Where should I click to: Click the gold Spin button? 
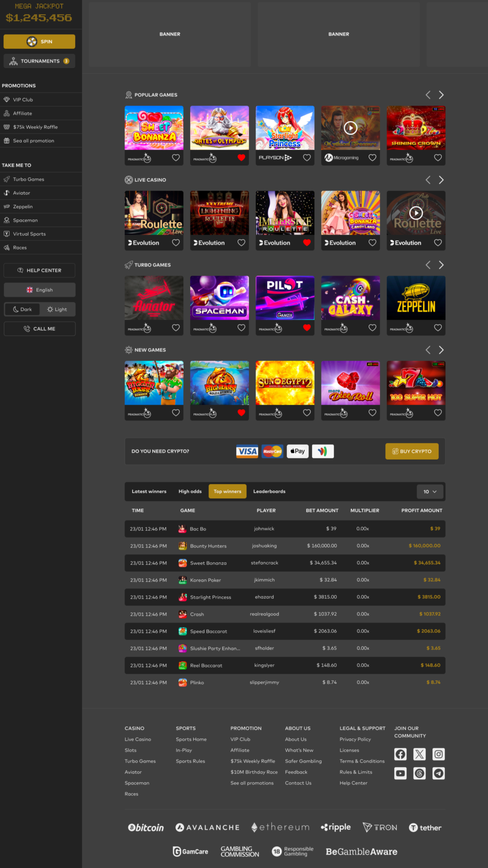(40, 42)
